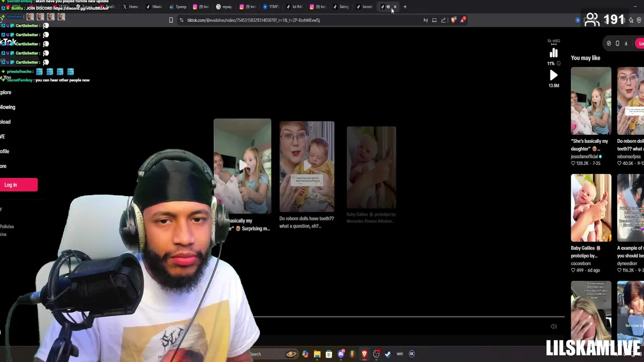Switch to the Taking TikTok tab

pyautogui.click(x=341, y=7)
